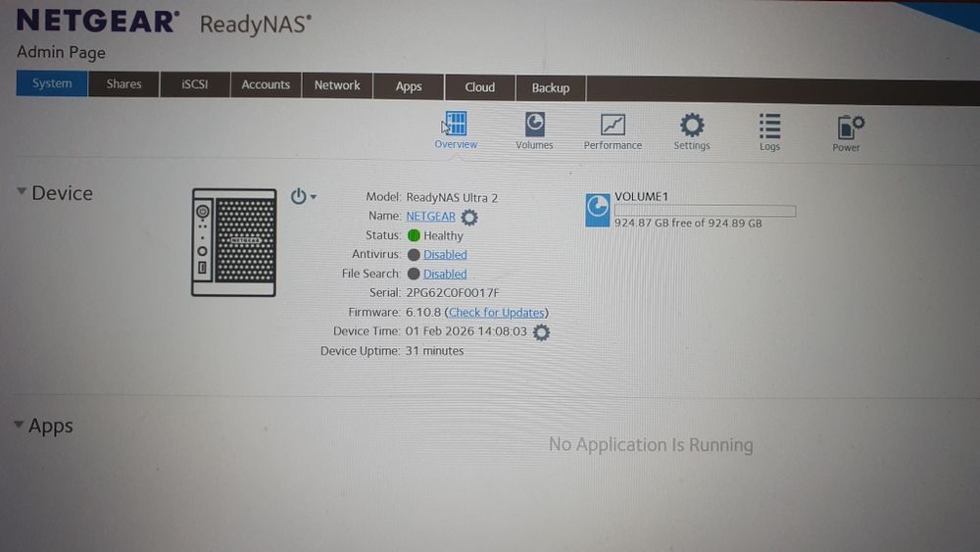Click the device time 01 Feb 2026

465,331
